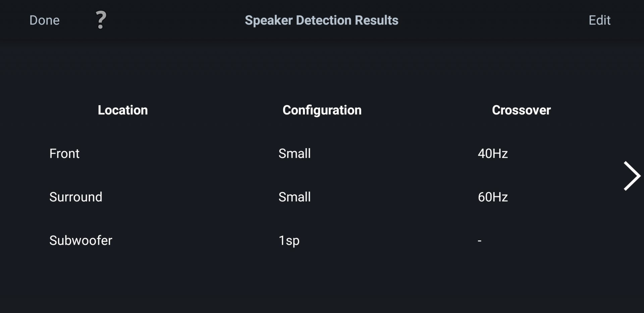Click the Location column header

[123, 110]
